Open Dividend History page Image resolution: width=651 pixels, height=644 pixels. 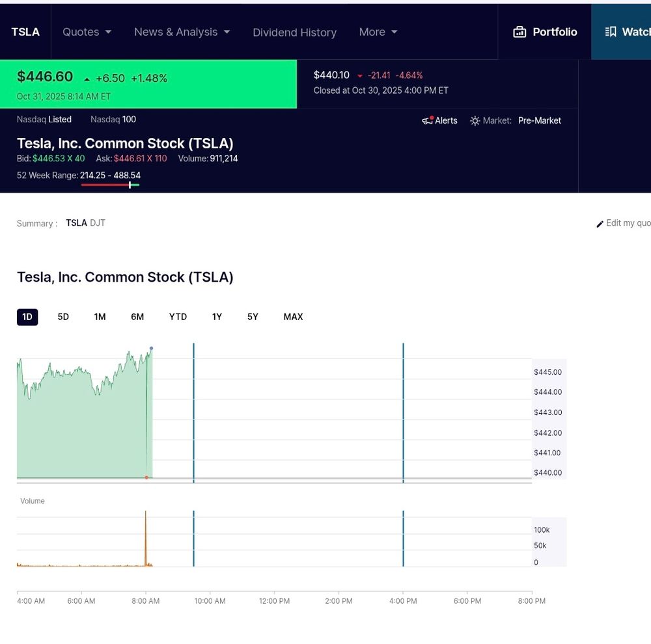click(294, 33)
